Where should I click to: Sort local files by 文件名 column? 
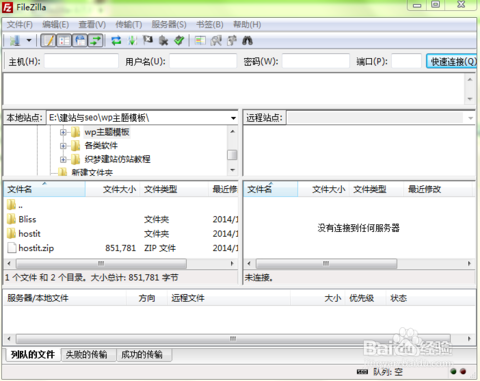(x=44, y=189)
